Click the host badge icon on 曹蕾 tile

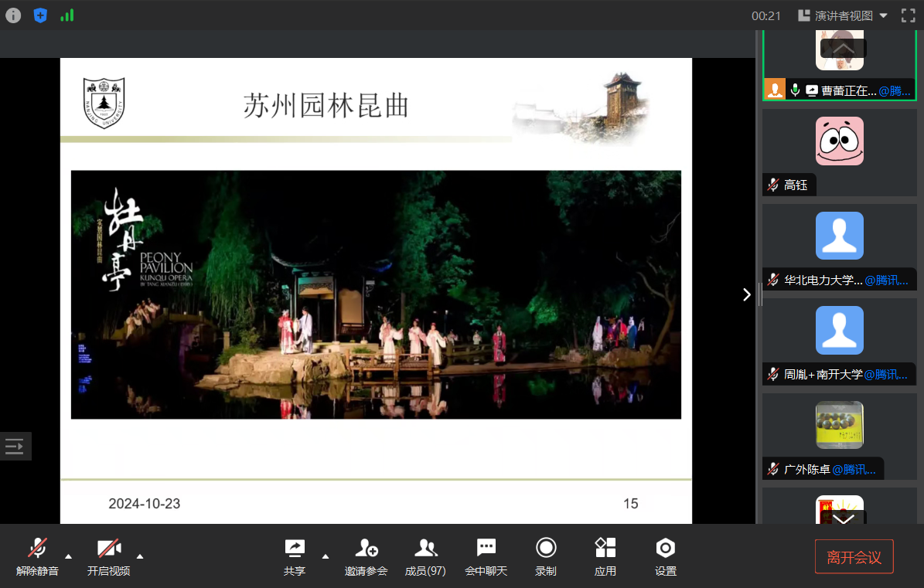coord(775,90)
